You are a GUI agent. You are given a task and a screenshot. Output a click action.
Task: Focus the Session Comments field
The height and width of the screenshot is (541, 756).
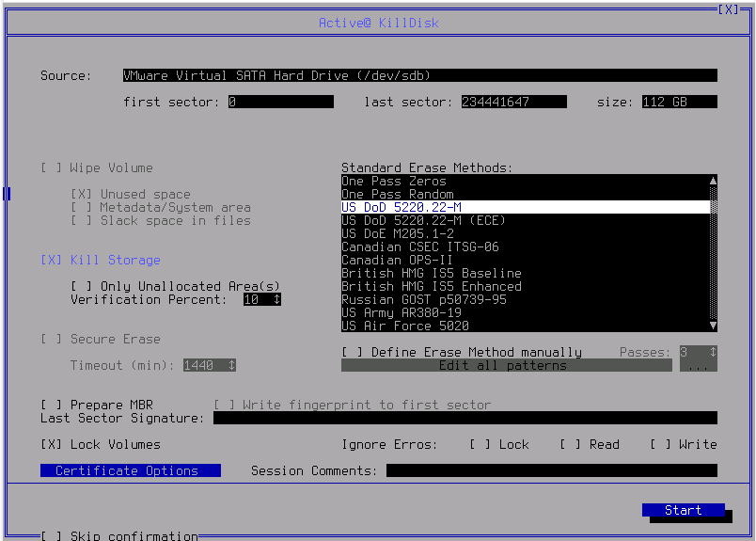(x=552, y=470)
